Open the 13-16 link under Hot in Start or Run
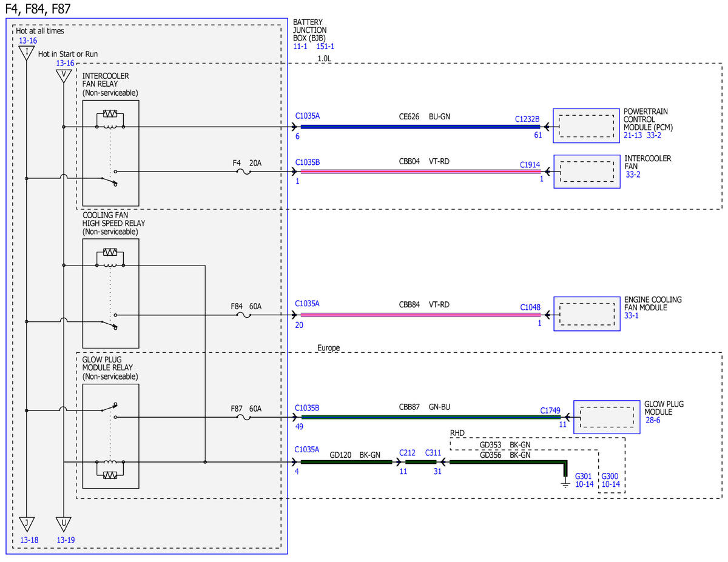The width and height of the screenshot is (728, 562). (65, 63)
